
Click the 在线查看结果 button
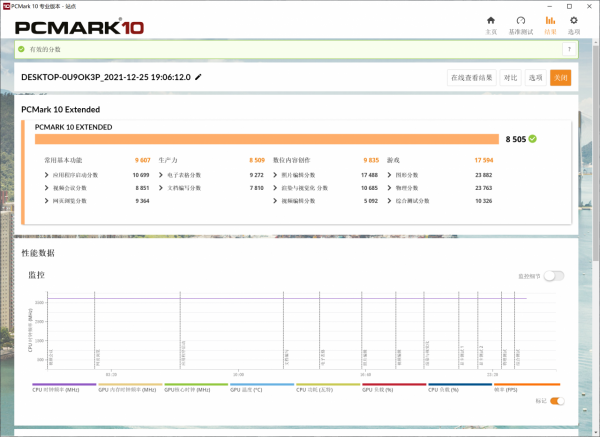coord(471,77)
